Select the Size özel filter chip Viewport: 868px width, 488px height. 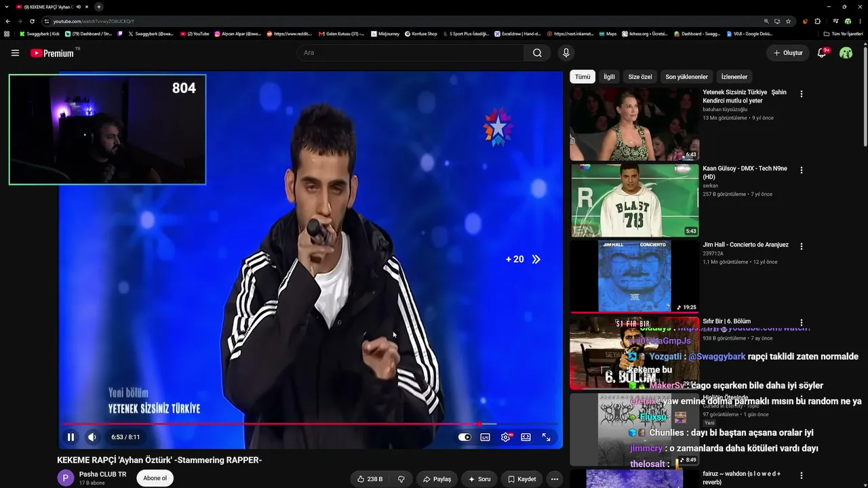point(640,77)
